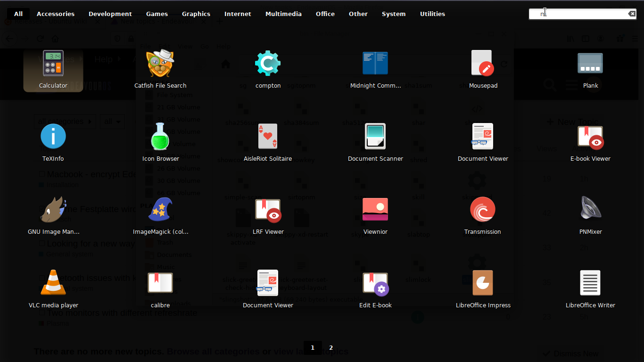Open VLC media player
This screenshot has height=362, width=644.
click(x=53, y=289)
